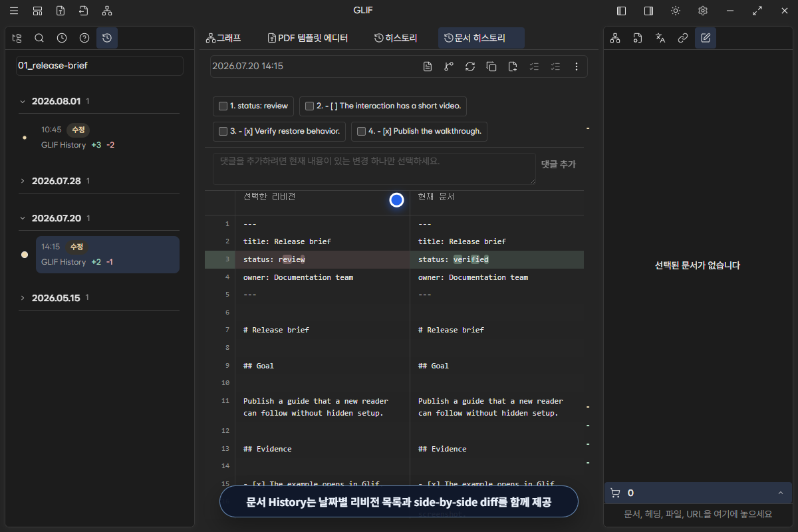The height and width of the screenshot is (532, 798).
Task: Click the document view icon in revision toolbar
Action: (x=428, y=66)
